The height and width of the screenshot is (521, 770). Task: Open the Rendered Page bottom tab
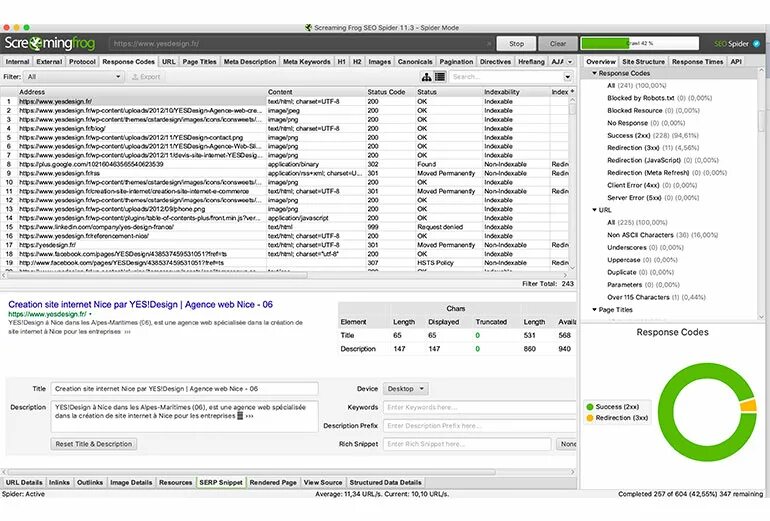click(x=273, y=482)
